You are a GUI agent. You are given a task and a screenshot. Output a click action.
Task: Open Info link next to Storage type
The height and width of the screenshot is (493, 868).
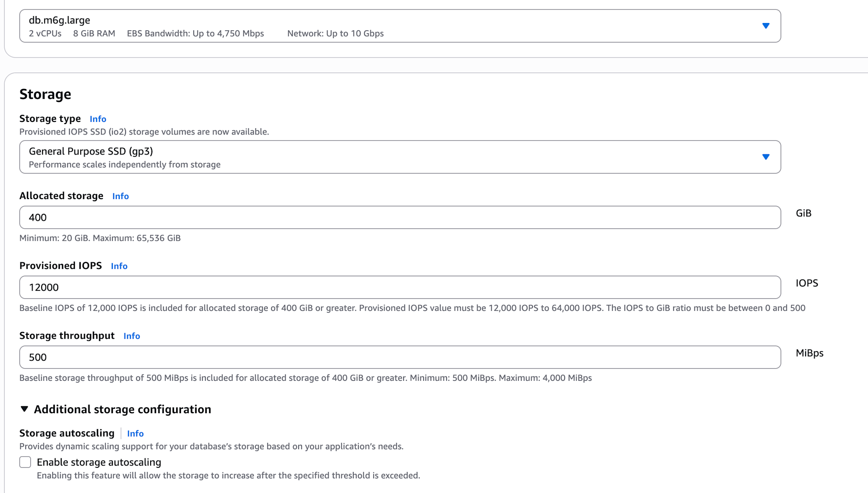tap(98, 119)
